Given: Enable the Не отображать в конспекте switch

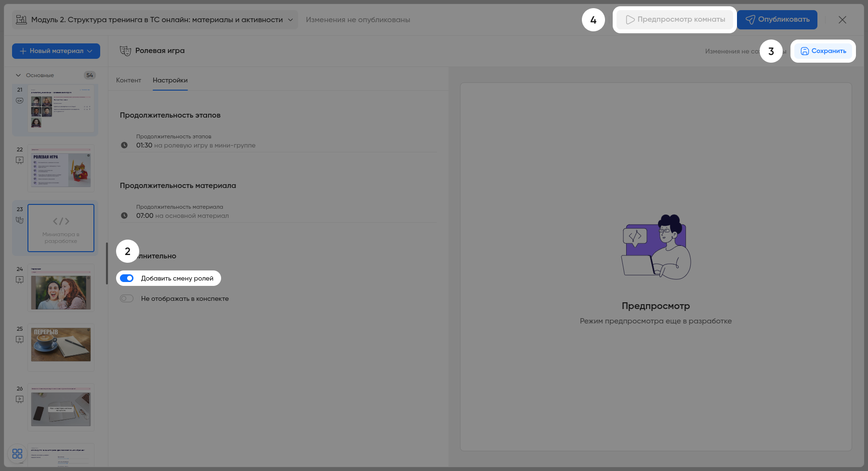Looking at the screenshot, I should (127, 298).
